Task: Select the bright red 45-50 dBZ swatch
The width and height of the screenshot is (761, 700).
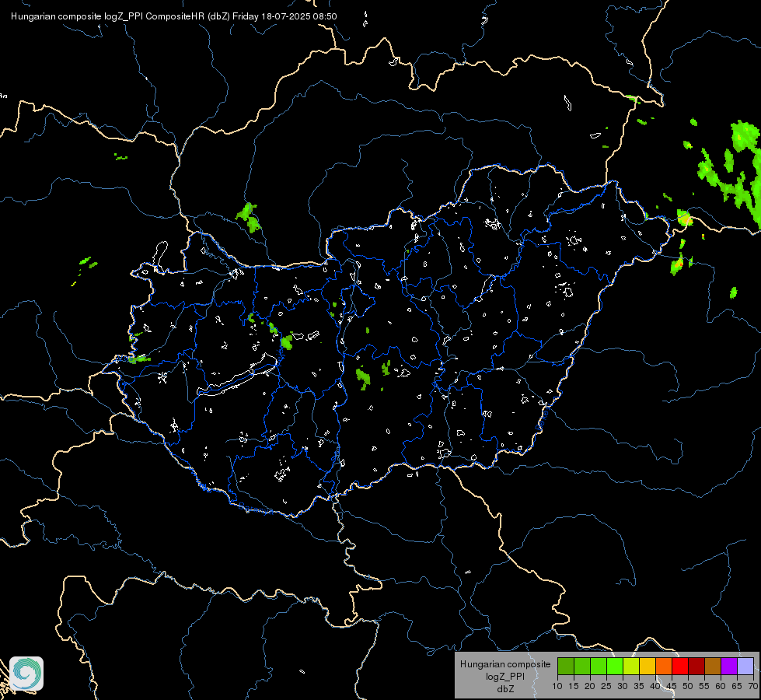Action: (x=680, y=666)
